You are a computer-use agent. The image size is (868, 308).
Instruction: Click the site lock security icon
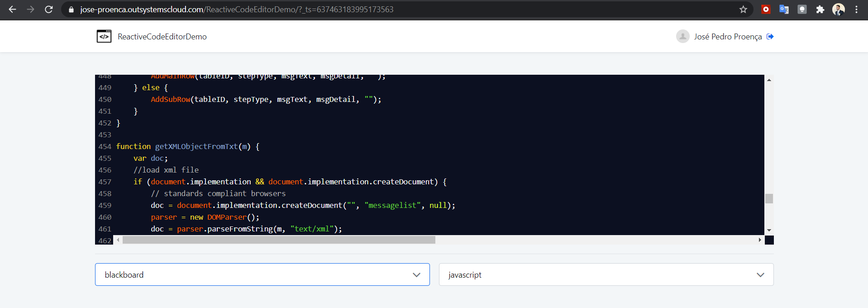pyautogui.click(x=71, y=10)
